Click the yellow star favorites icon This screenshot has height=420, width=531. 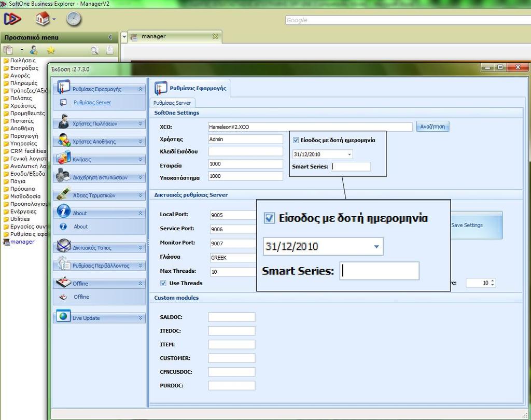[x=51, y=50]
